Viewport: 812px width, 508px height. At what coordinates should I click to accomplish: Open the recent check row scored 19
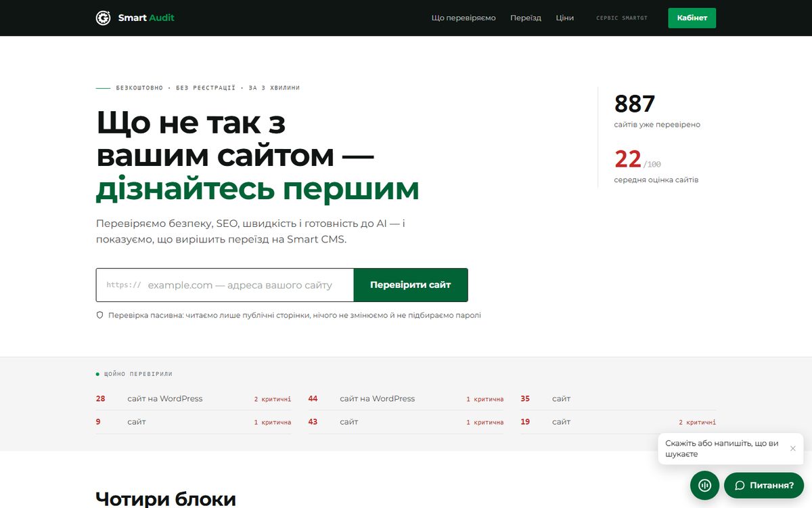coord(618,422)
